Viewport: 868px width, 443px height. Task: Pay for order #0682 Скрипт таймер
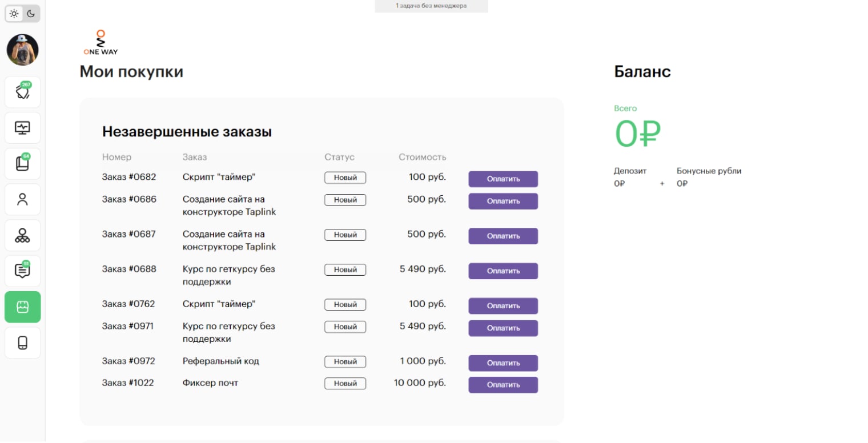(x=503, y=179)
